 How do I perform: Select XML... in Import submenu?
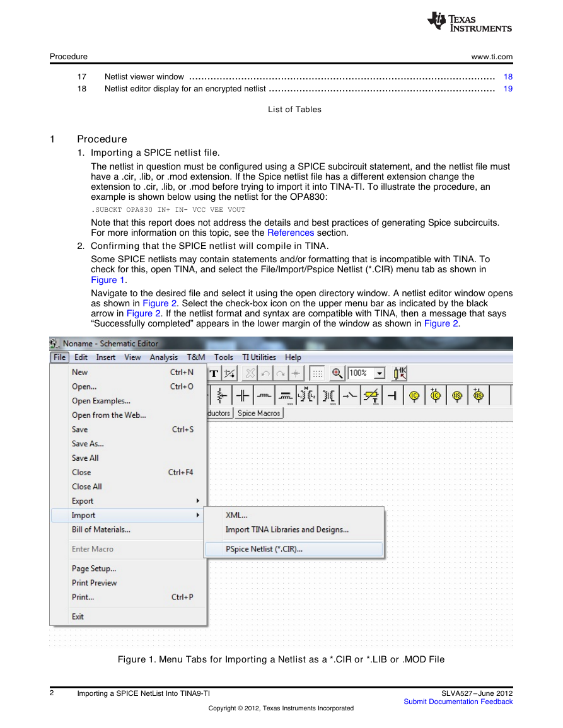294,516
